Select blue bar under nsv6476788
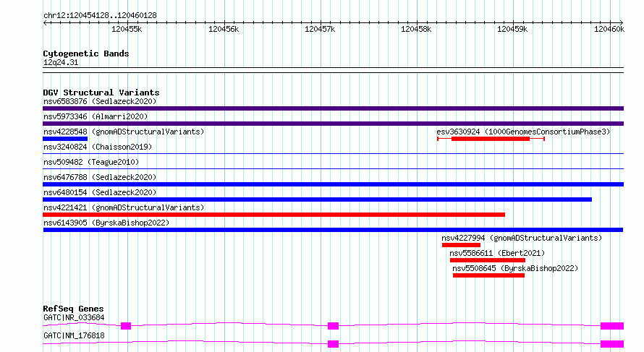Image resolution: width=644 pixels, height=352 pixels. click(333, 184)
